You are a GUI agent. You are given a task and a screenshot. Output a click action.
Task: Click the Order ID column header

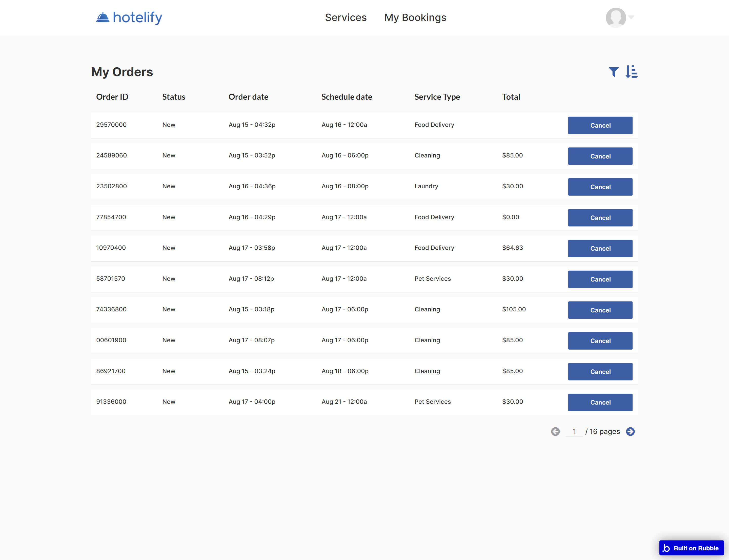pos(112,97)
